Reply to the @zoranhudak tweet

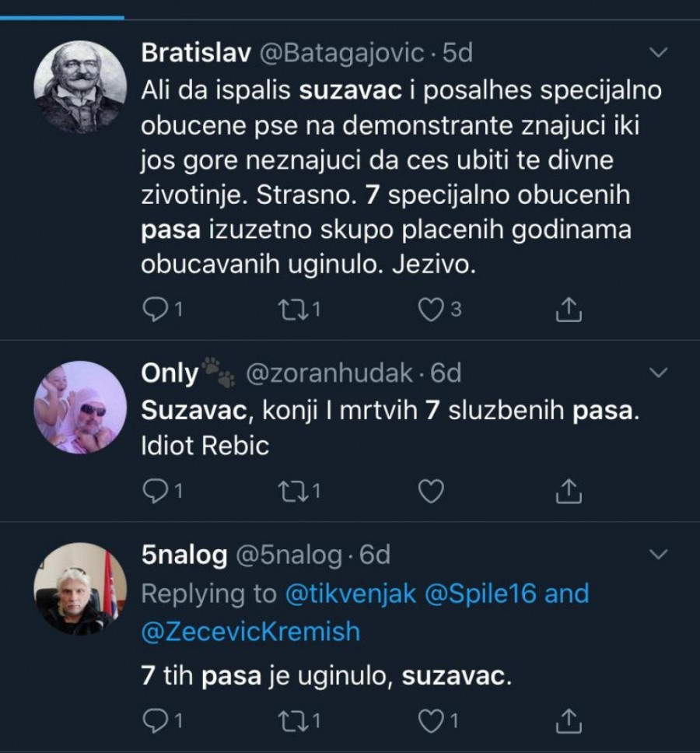(x=156, y=491)
